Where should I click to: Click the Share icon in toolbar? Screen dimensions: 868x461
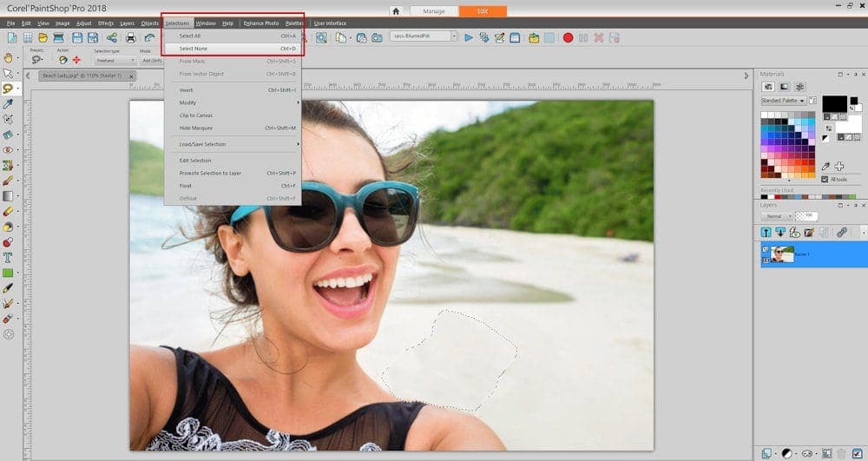pyautogui.click(x=111, y=37)
